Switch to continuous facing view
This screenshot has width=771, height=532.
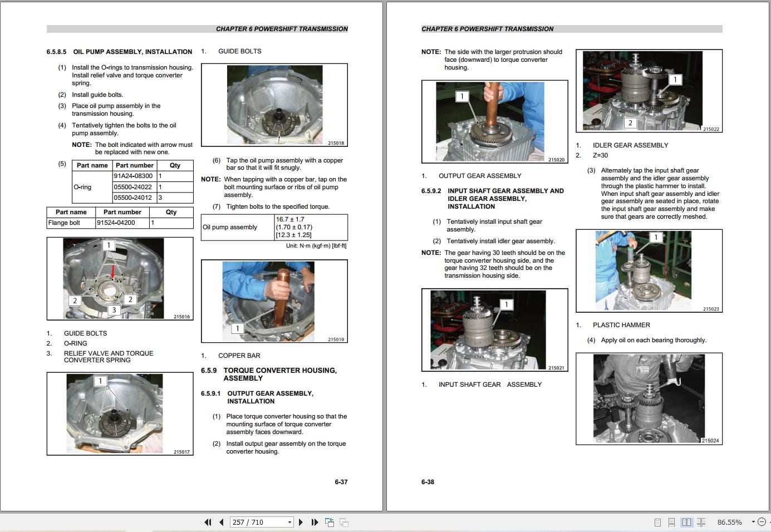[701, 522]
